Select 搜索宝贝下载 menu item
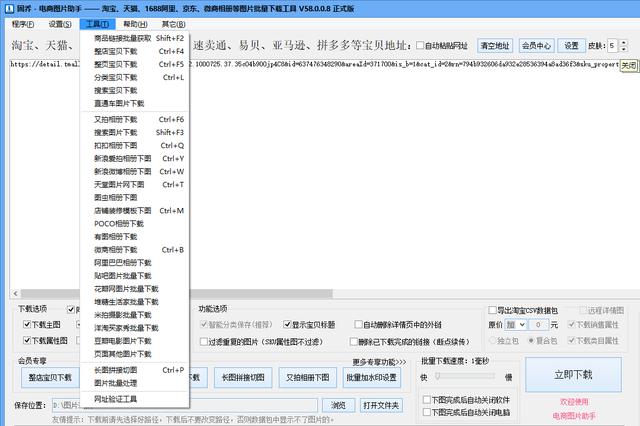Screen dimensions: 640x426 [135, 91]
